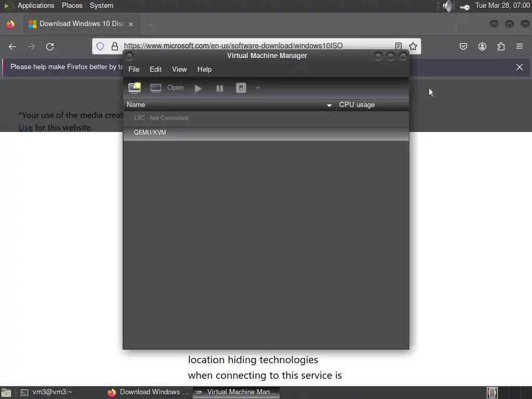Open Virtual Machine Manager window menu button
This screenshot has height=399, width=532.
pyautogui.click(x=129, y=56)
